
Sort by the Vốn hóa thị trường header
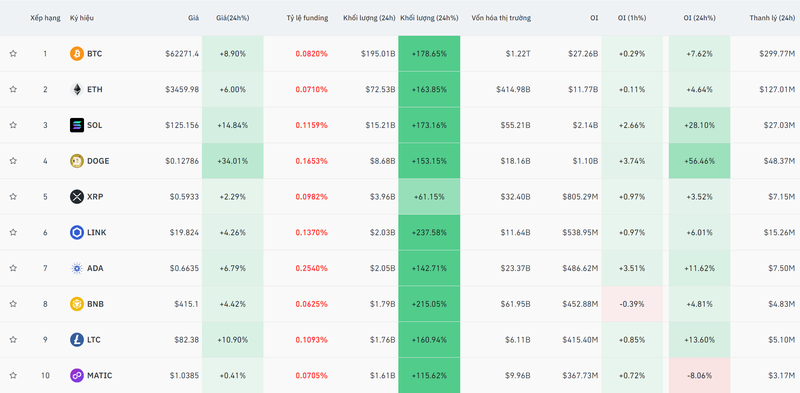[501, 18]
